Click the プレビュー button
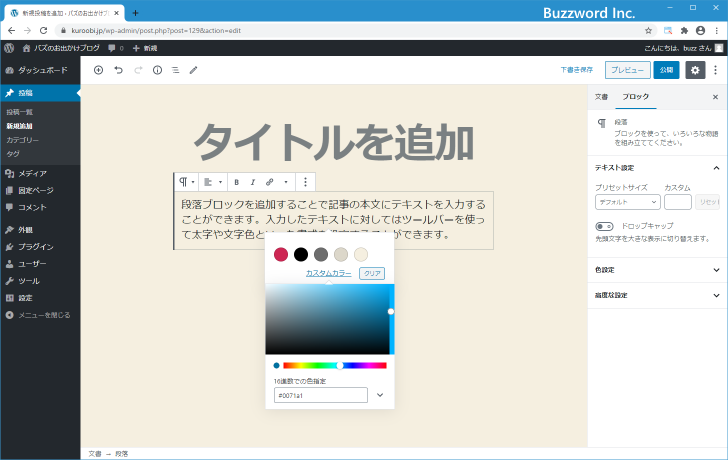 click(x=626, y=70)
